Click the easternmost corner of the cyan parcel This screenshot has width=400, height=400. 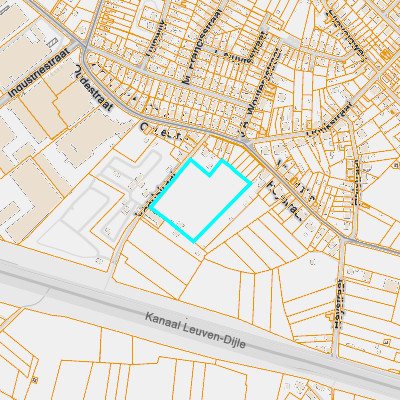tap(251, 183)
